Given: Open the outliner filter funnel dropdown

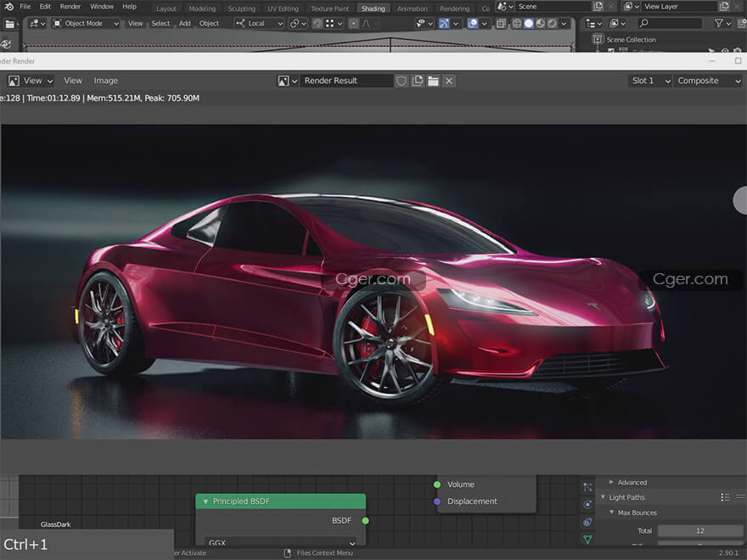Looking at the screenshot, I should [722, 24].
